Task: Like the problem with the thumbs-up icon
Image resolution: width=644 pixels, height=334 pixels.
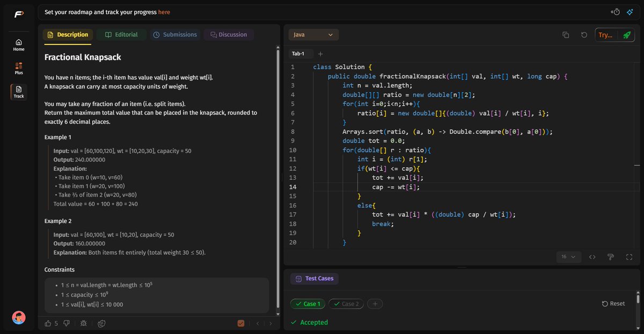Action: tap(48, 323)
